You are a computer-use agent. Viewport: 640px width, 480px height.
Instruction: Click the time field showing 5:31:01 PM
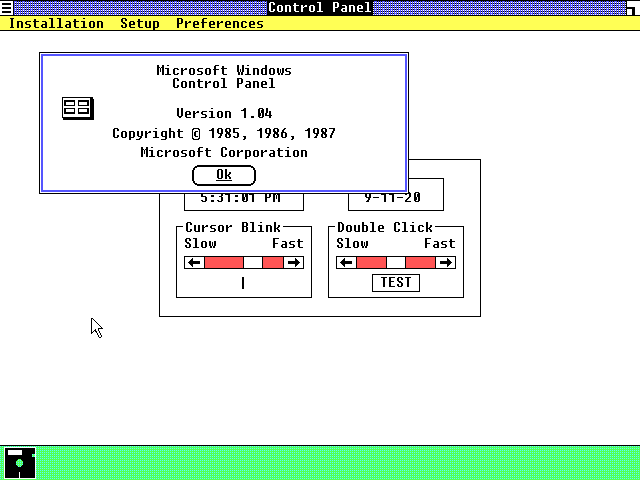[x=244, y=201]
